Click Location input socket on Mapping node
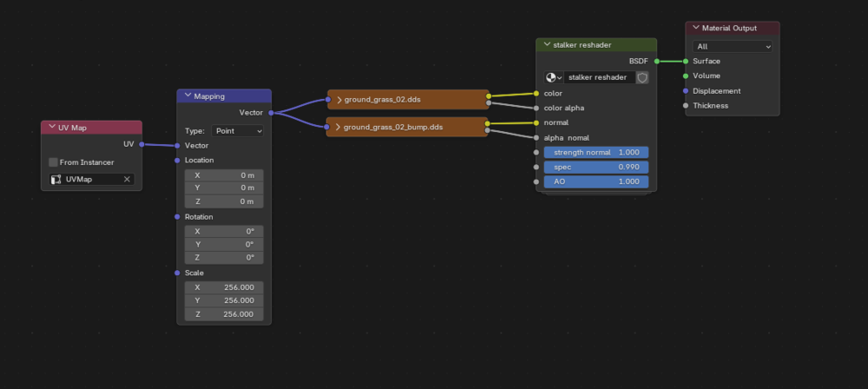Viewport: 868px width, 389px height. pos(177,160)
